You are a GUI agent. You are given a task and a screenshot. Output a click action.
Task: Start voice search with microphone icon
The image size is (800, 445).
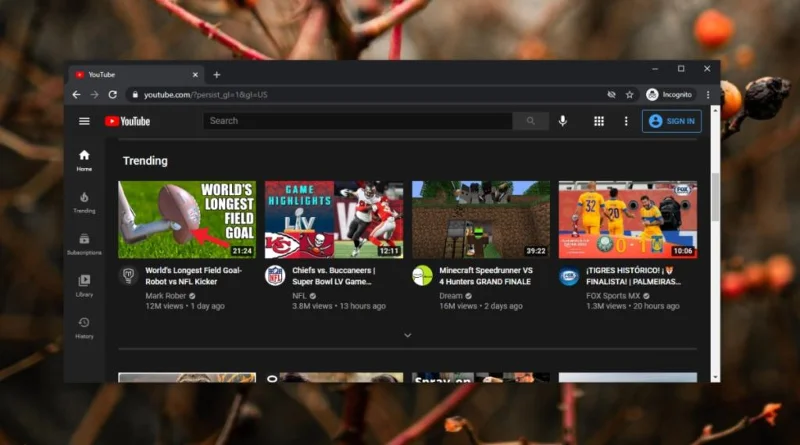(563, 121)
